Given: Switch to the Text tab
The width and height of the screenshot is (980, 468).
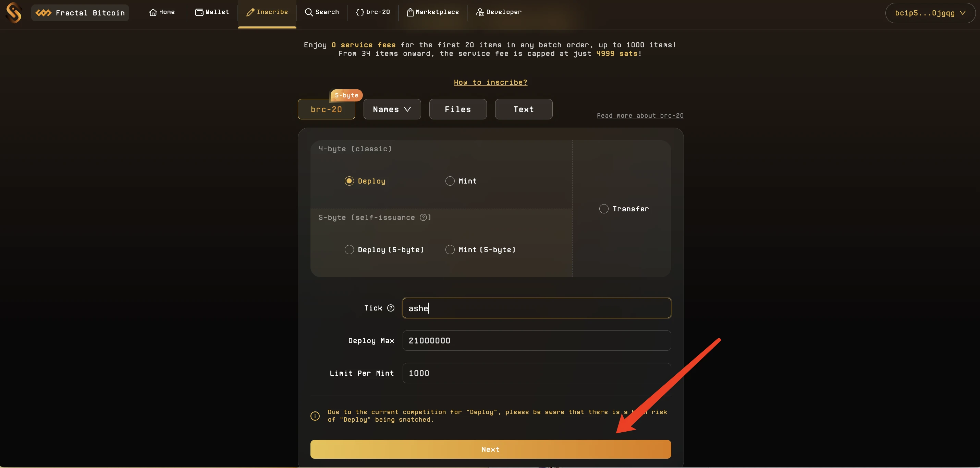Looking at the screenshot, I should [x=523, y=108].
